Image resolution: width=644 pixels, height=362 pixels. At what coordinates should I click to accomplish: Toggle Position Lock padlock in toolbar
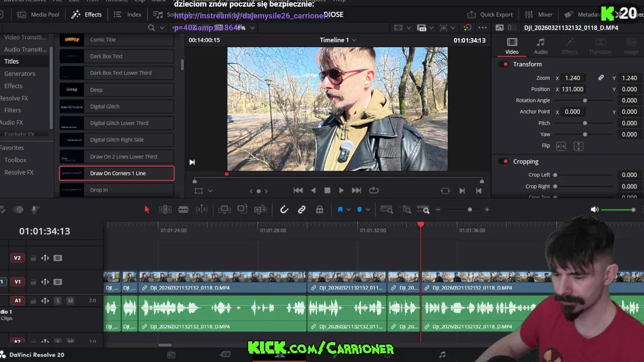319,210
